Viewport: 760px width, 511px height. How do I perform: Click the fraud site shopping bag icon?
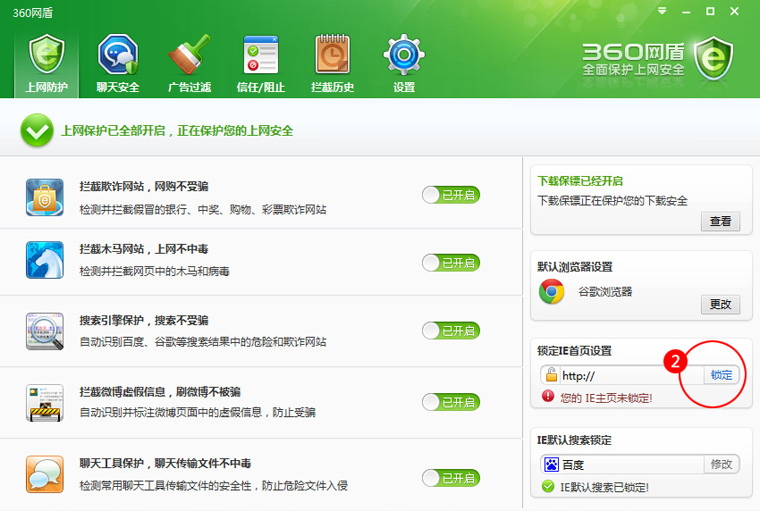point(45,197)
